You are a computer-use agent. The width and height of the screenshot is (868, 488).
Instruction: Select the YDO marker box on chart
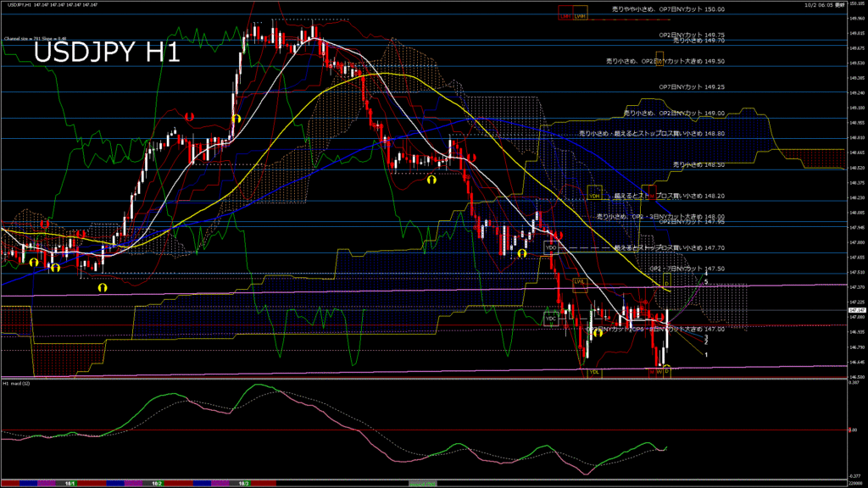tap(550, 247)
